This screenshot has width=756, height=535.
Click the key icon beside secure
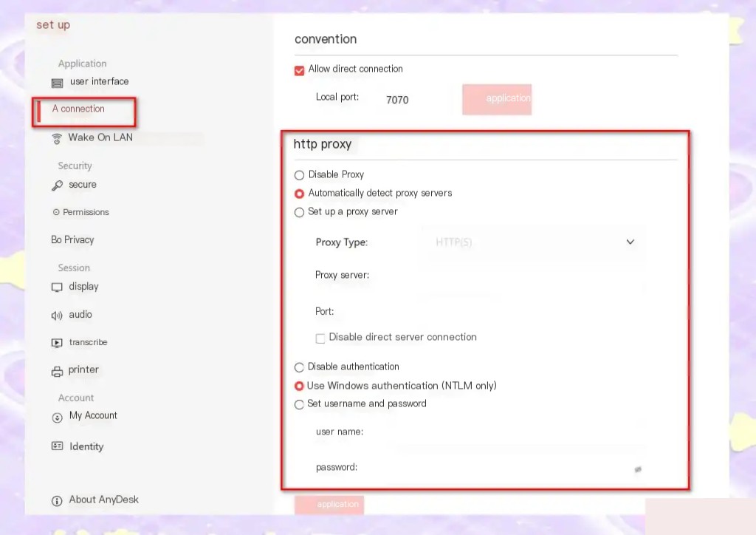(58, 185)
